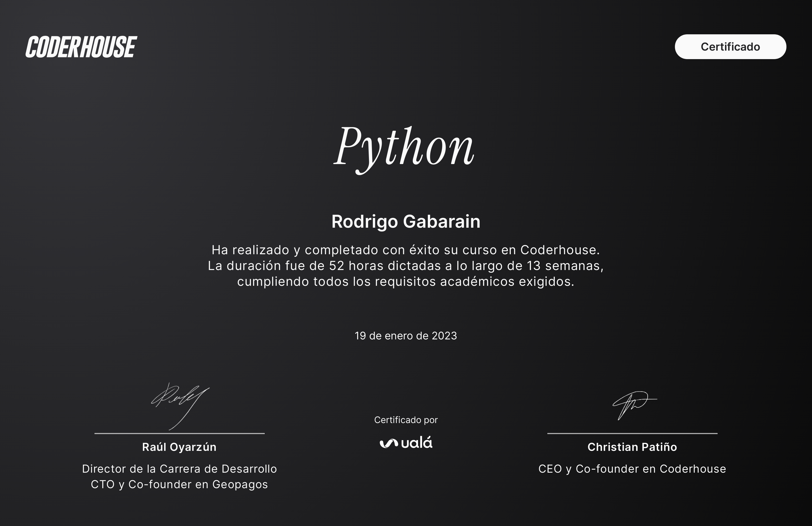Click the Ualá wave symbol icon

coord(389,443)
